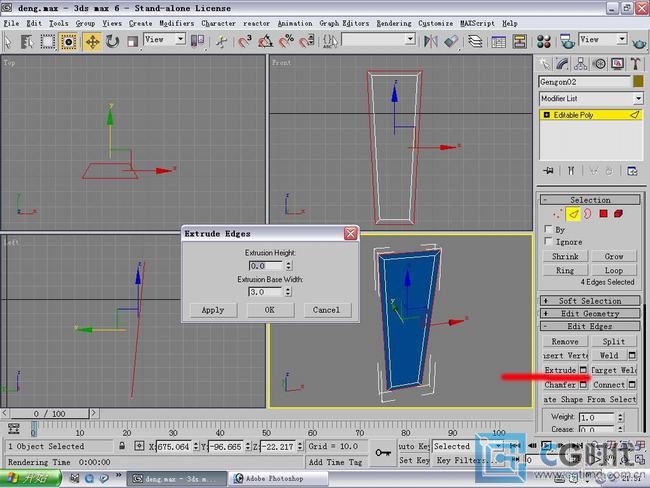Click the Extrusion Base Width field
This screenshot has width=650, height=488.
(x=266, y=292)
